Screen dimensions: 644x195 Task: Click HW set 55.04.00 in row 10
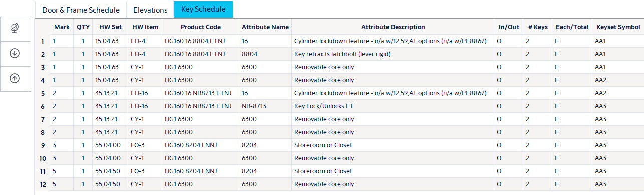[x=108, y=158]
